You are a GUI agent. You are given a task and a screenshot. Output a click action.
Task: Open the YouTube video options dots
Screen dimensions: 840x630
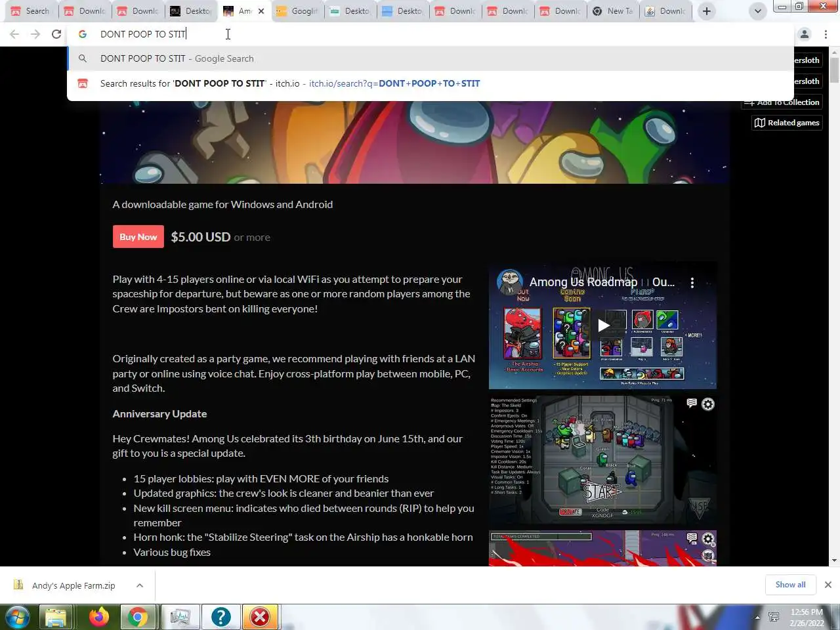coord(692,283)
